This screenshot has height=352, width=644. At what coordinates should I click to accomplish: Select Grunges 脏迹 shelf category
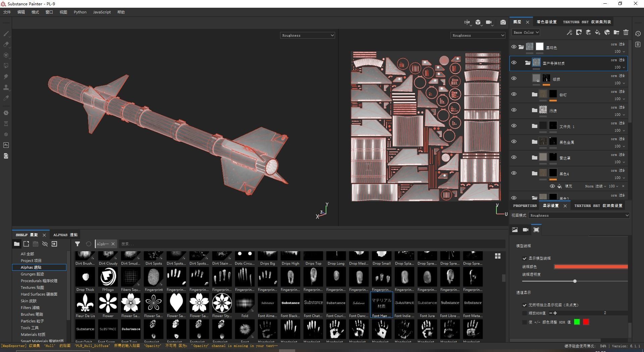pyautogui.click(x=33, y=274)
